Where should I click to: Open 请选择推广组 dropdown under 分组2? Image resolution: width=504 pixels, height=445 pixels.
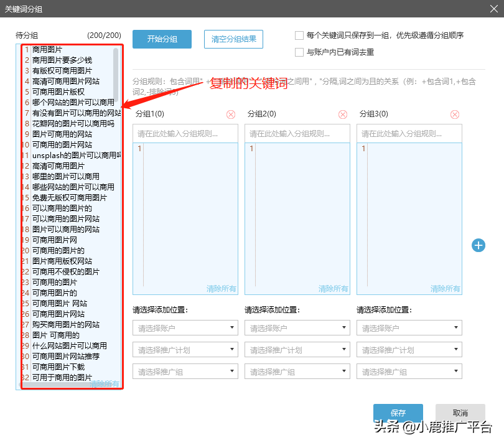297,372
